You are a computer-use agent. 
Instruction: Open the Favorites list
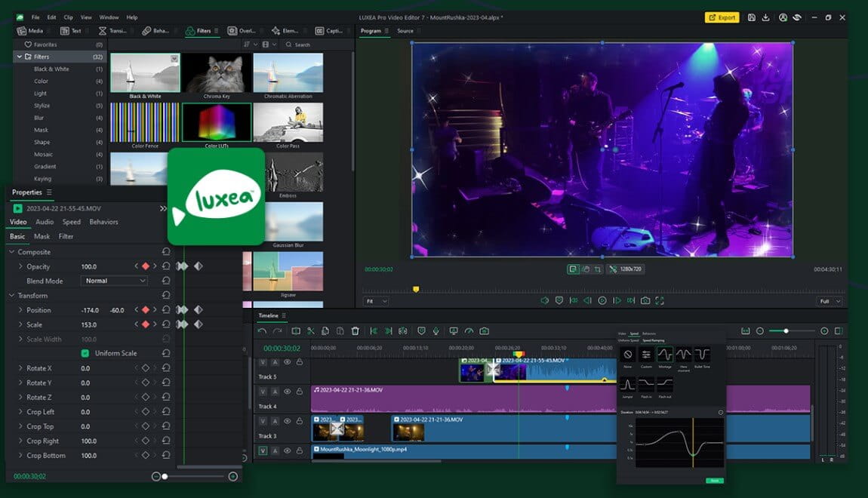pos(45,45)
